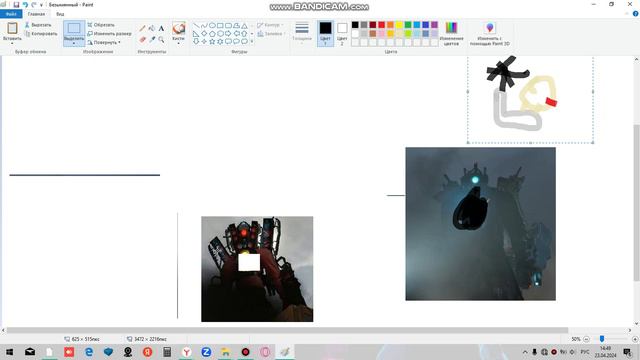Switch to the Home (Главная) tab
640x360 pixels.
click(x=36, y=14)
